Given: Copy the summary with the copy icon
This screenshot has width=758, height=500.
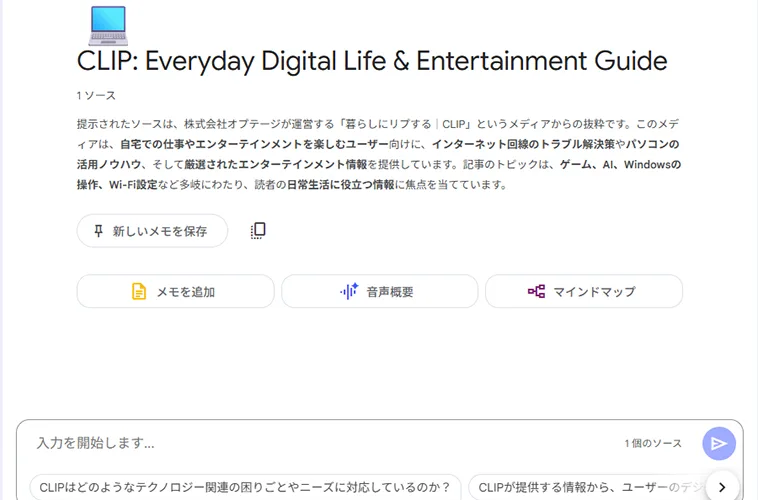Looking at the screenshot, I should tap(258, 231).
